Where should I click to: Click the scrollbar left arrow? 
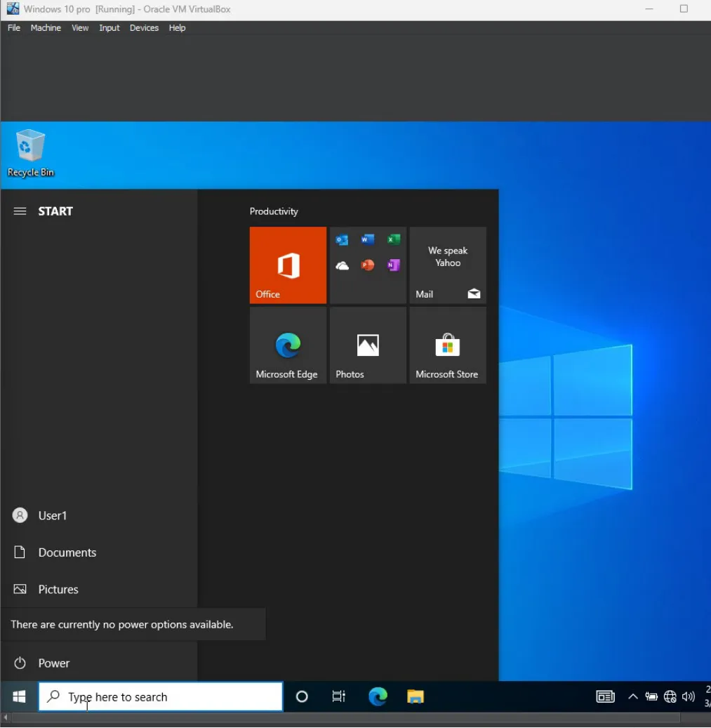pos(6,717)
